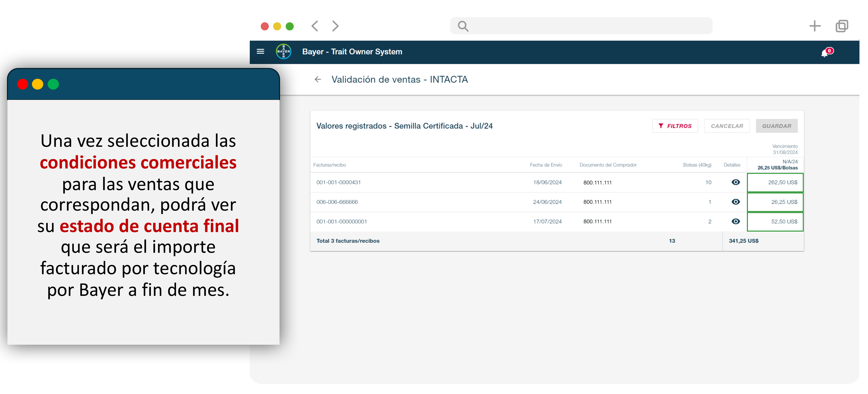Image resolution: width=868 pixels, height=394 pixels.
Task: Select the 52,50 US$ condition cell
Action: point(775,222)
